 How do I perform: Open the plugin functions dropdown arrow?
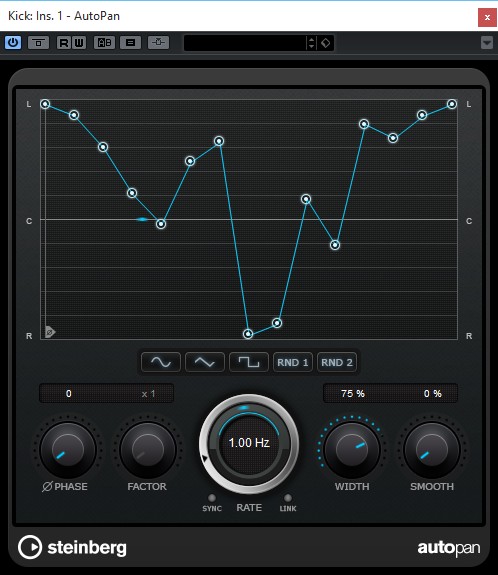[x=487, y=43]
